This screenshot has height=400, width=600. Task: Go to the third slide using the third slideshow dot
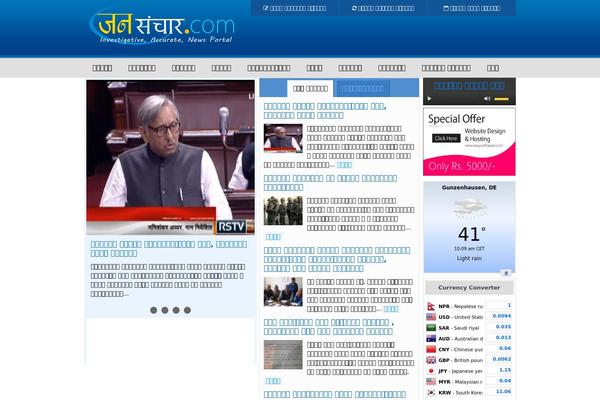176,310
